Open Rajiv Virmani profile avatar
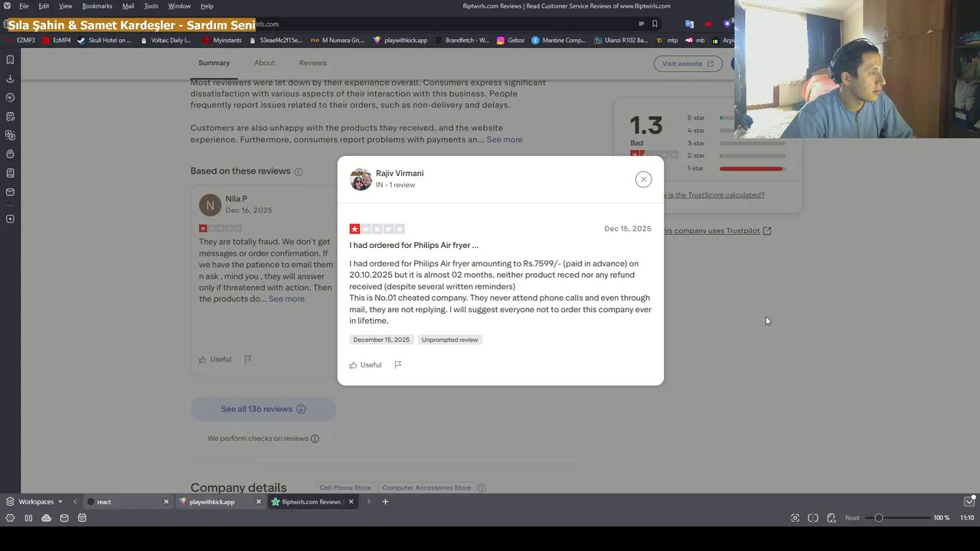Viewport: 980px width, 551px height. click(x=361, y=179)
